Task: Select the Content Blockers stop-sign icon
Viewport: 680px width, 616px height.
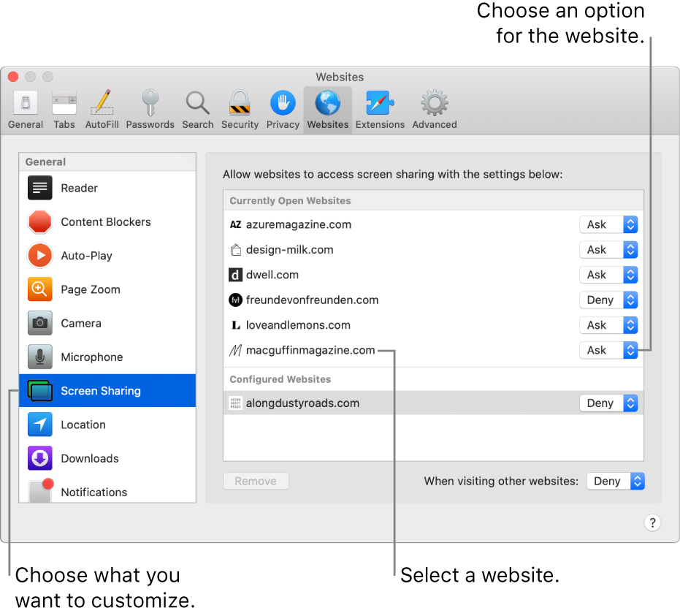Action: point(40,221)
